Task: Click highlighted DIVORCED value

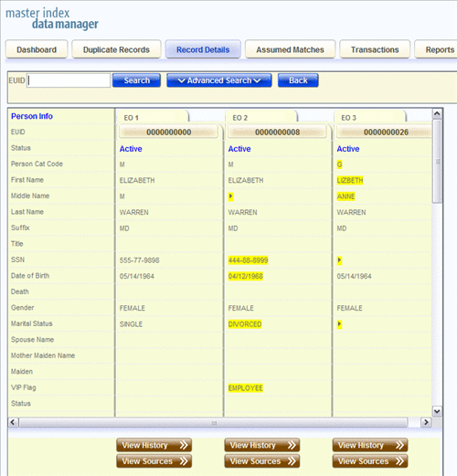Action: tap(245, 324)
